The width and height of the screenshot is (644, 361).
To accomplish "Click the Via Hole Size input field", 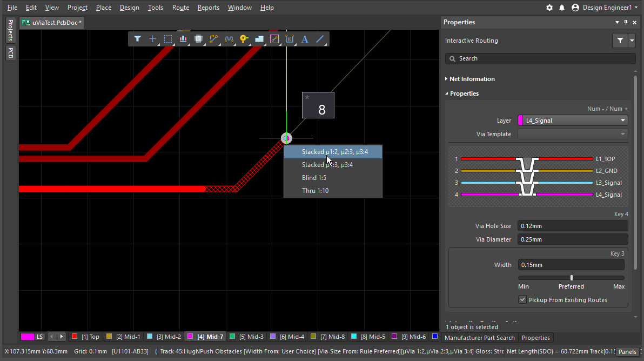I will [x=572, y=226].
